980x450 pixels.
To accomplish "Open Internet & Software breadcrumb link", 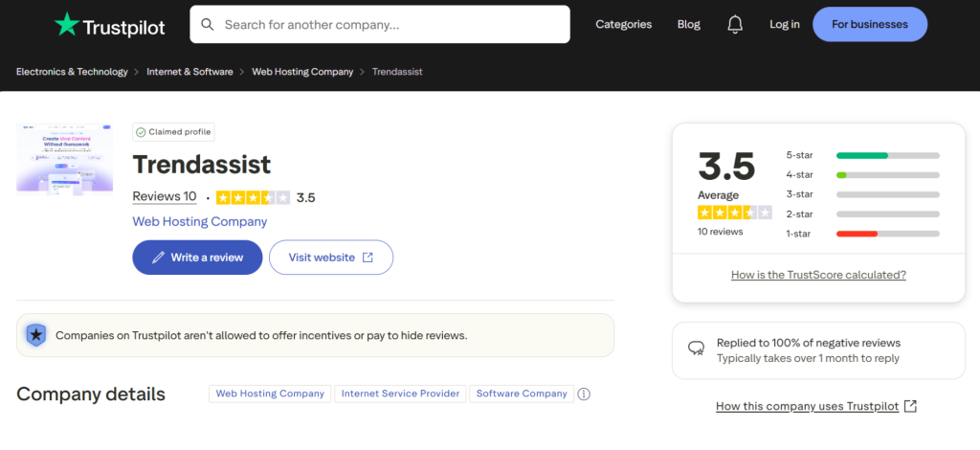I will tap(189, 72).
